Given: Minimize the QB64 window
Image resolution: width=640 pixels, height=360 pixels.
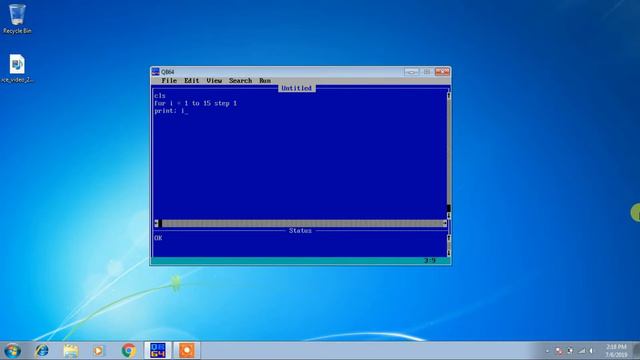Looking at the screenshot, I should [x=411, y=72].
